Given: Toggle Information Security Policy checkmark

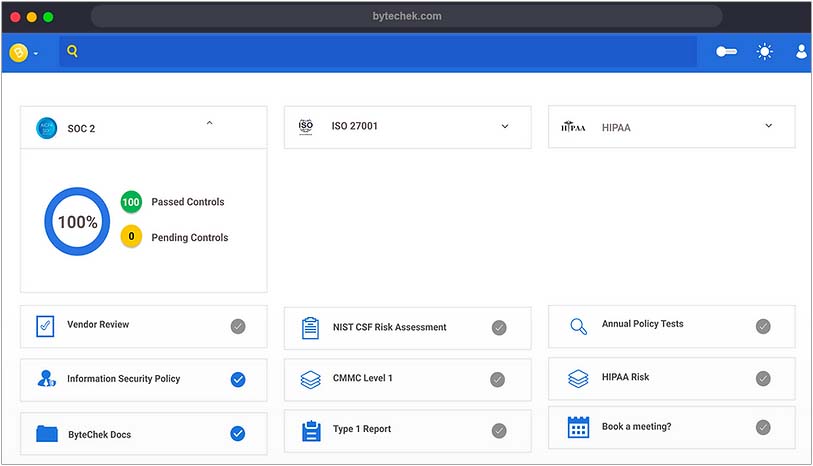Looking at the screenshot, I should (x=238, y=379).
